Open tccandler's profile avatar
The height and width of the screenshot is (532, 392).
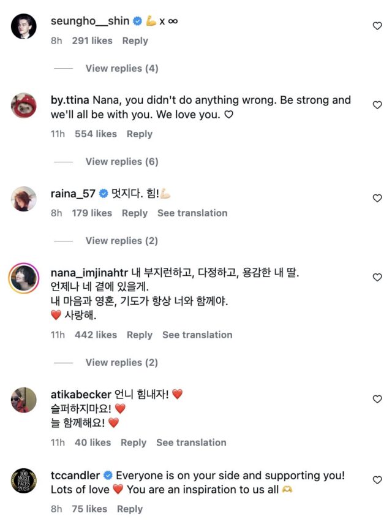24,481
